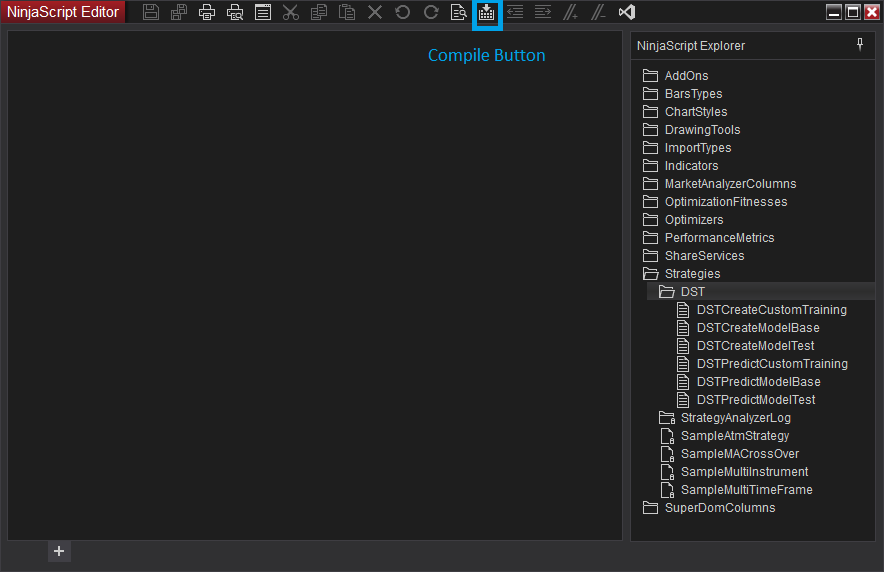
Task: Open Visual Studio via its toolbar icon
Action: (627, 12)
